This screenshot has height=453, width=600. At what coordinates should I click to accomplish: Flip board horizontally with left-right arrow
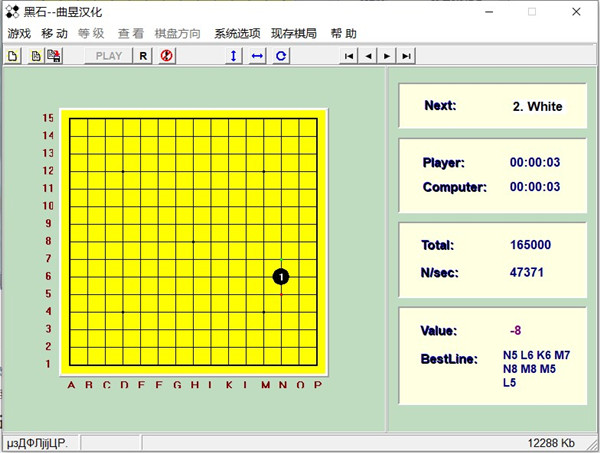click(x=257, y=56)
